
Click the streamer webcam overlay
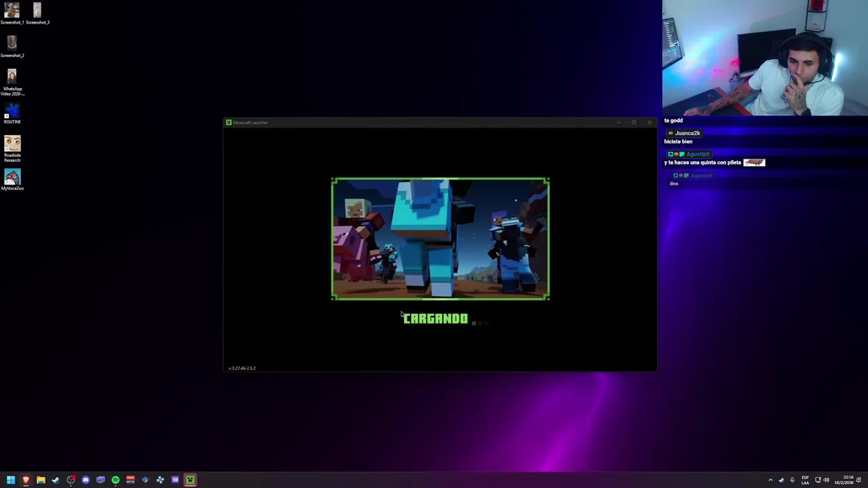(765, 58)
